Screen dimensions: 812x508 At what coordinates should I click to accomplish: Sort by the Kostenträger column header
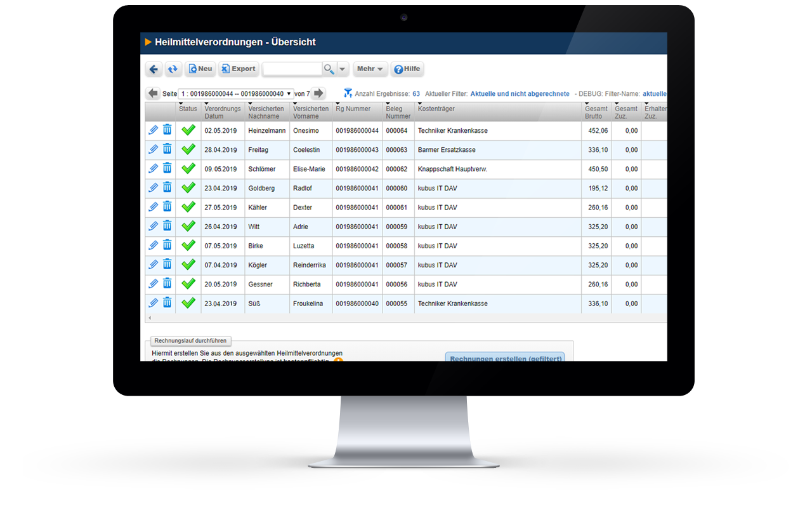436,109
